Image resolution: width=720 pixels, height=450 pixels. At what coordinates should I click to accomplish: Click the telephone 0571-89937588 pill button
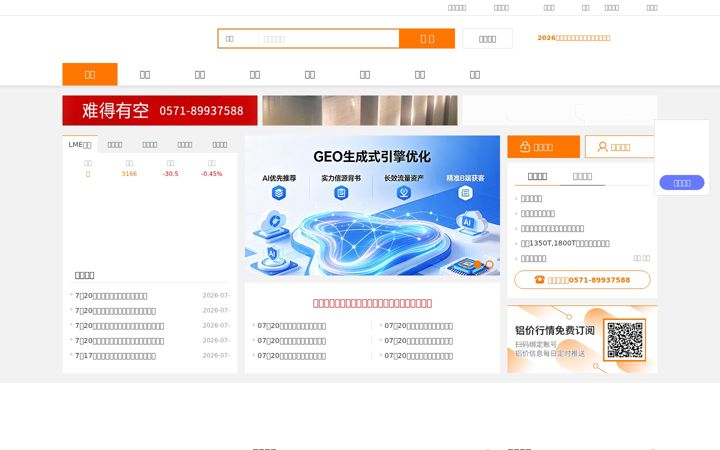pos(582,280)
